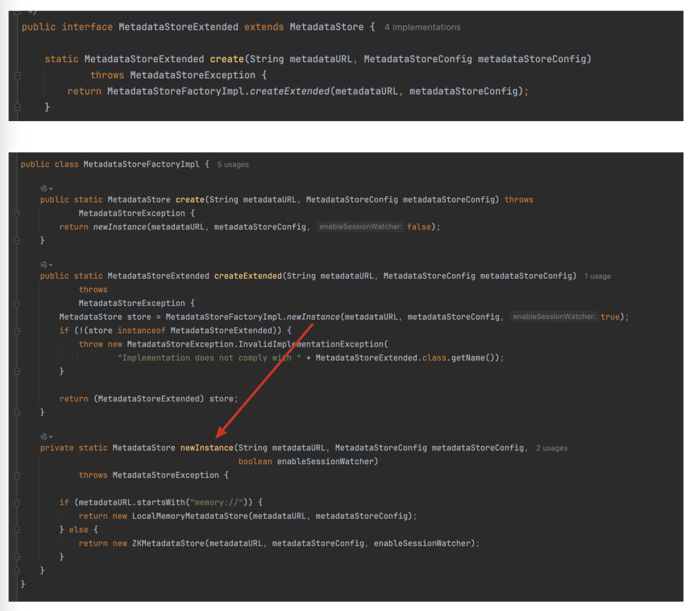
Task: Click italic 'newInstance' in 'return newInstance' line
Action: [120, 227]
